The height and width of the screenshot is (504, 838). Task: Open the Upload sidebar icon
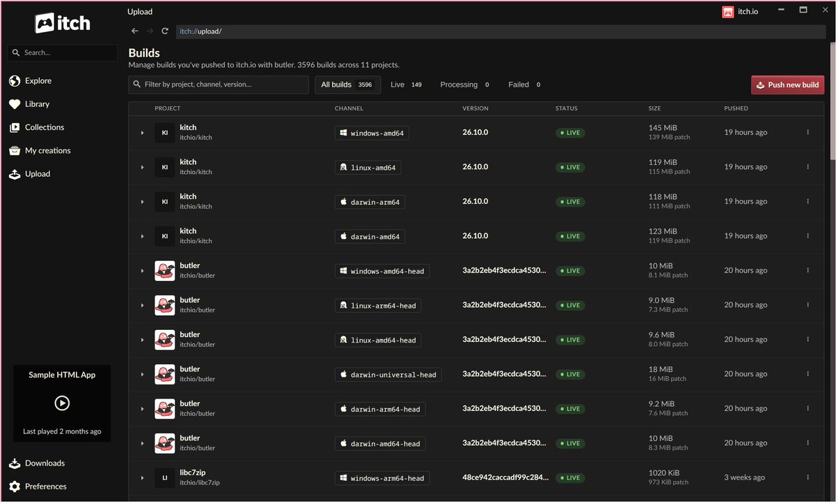click(15, 174)
